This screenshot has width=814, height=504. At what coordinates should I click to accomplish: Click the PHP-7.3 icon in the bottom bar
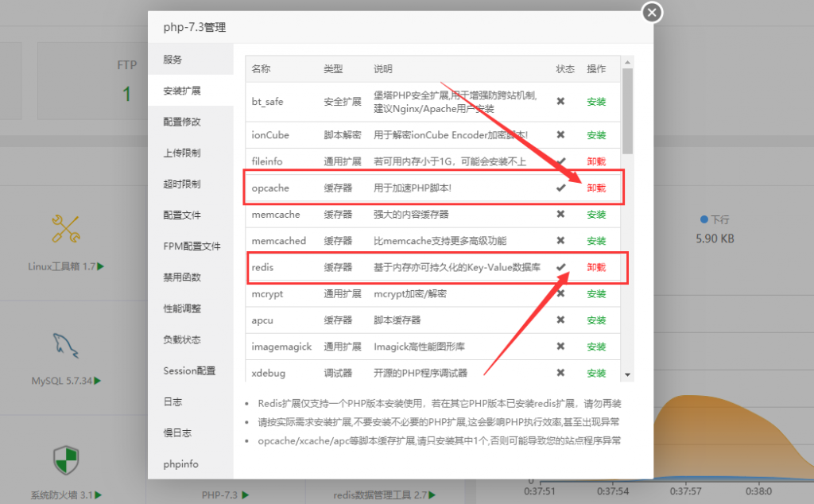point(219,494)
